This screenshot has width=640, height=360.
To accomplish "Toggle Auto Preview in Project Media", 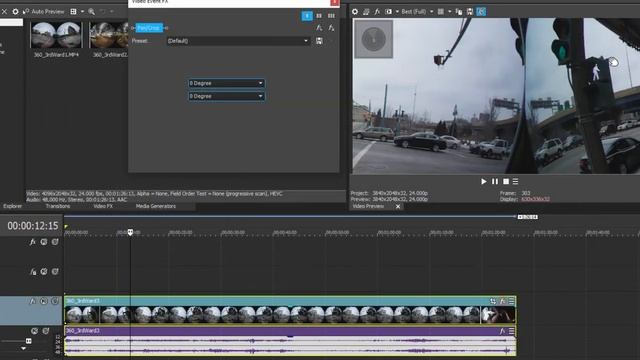I will 44,11.
